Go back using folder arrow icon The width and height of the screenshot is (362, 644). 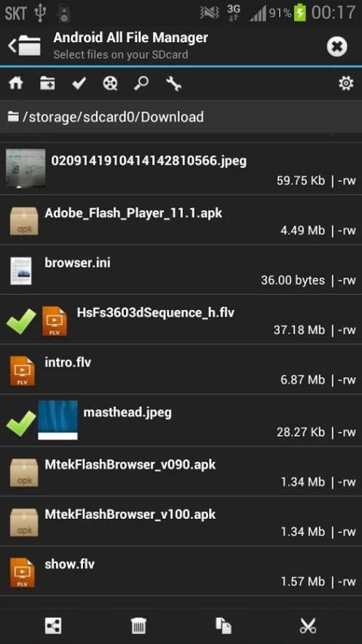point(25,45)
